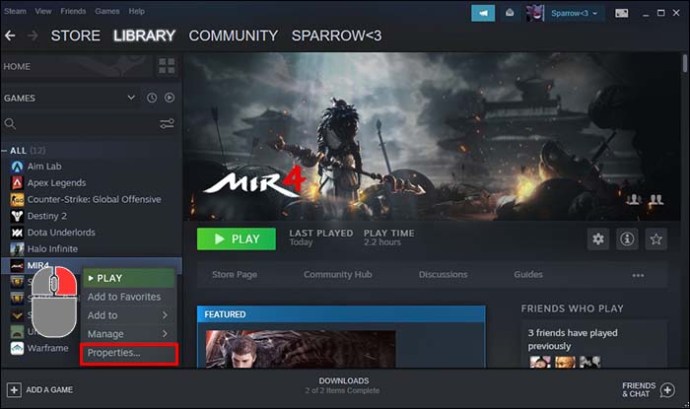The height and width of the screenshot is (409, 690).
Task: Open the View menu
Action: point(43,11)
